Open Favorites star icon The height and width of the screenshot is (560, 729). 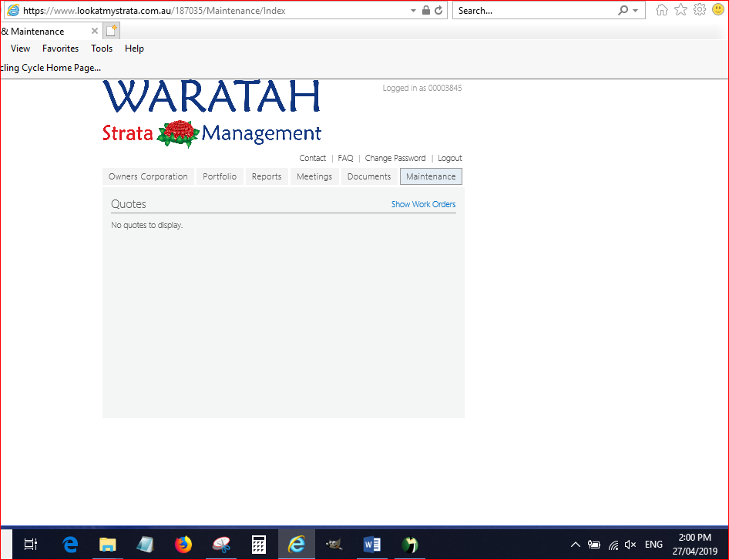[680, 10]
